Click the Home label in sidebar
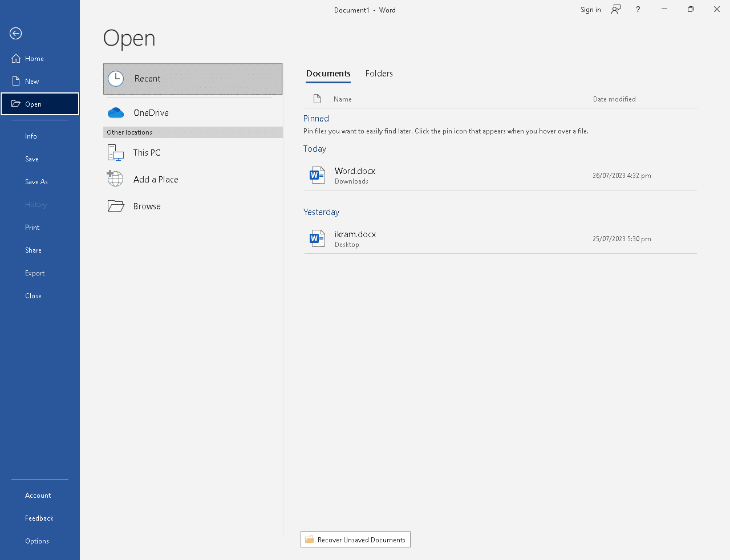The height and width of the screenshot is (560, 730). pyautogui.click(x=34, y=59)
